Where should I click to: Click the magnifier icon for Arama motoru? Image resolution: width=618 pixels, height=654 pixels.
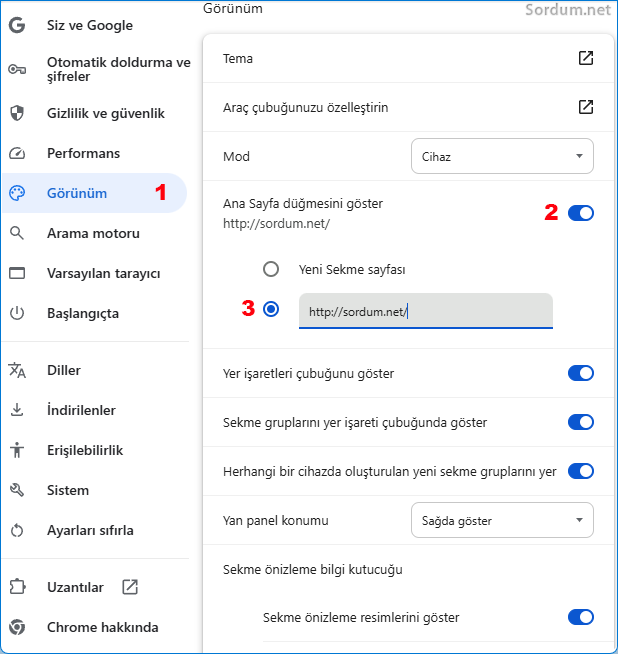(17, 233)
